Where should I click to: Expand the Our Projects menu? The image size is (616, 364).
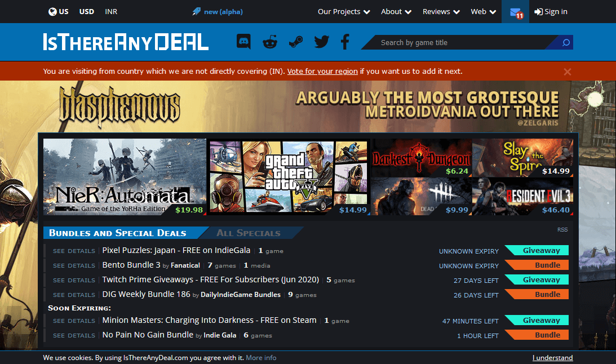(x=344, y=12)
